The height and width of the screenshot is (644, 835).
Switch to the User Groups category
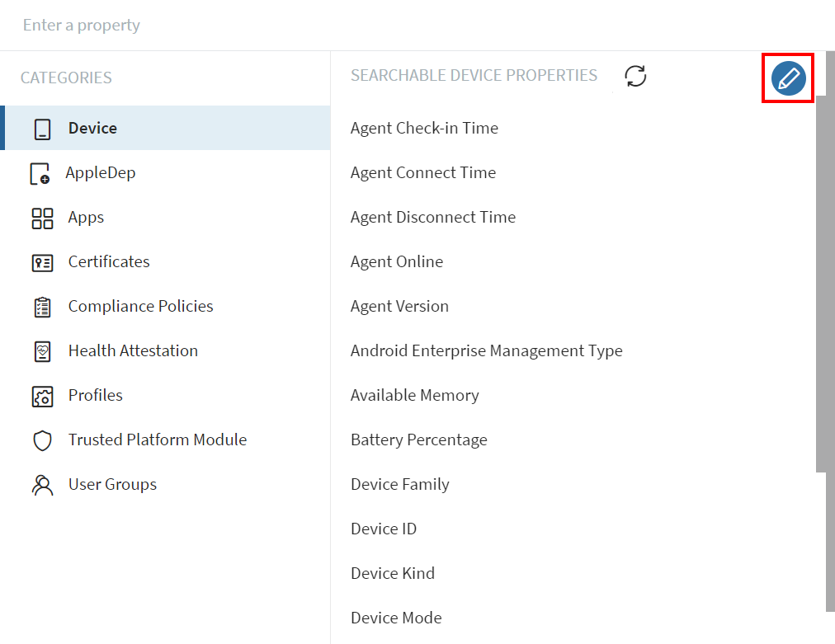(112, 484)
